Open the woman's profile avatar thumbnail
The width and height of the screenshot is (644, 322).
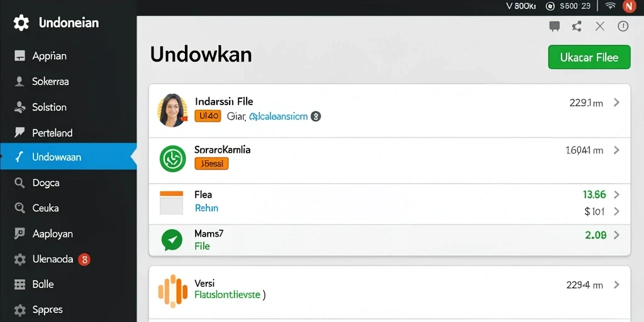(172, 110)
